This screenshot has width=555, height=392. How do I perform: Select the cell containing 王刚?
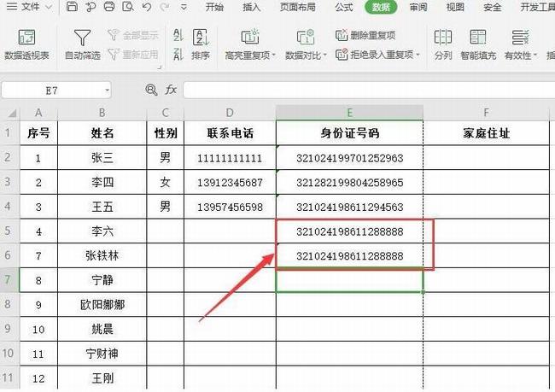[x=102, y=377]
